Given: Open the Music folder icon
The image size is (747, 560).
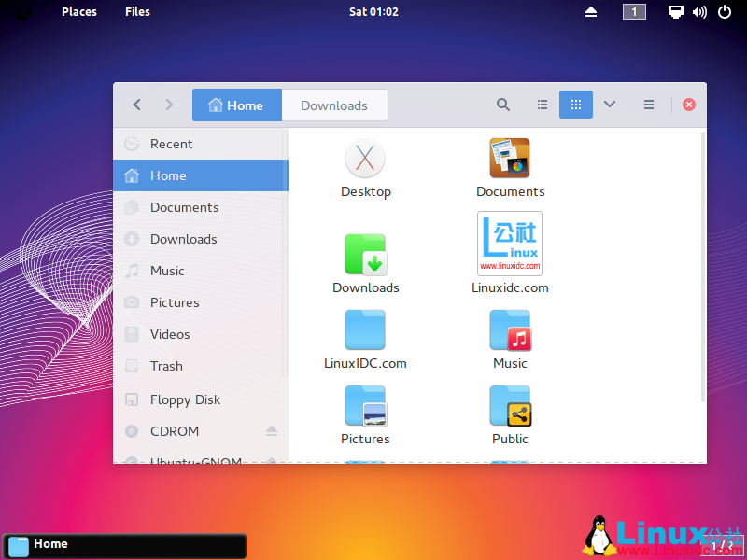Looking at the screenshot, I should pyautogui.click(x=510, y=329).
